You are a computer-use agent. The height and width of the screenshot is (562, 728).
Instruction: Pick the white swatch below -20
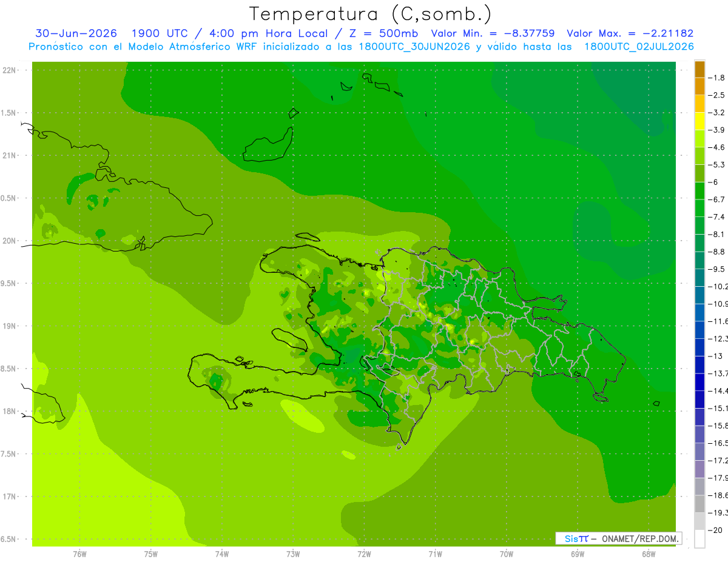click(x=699, y=539)
